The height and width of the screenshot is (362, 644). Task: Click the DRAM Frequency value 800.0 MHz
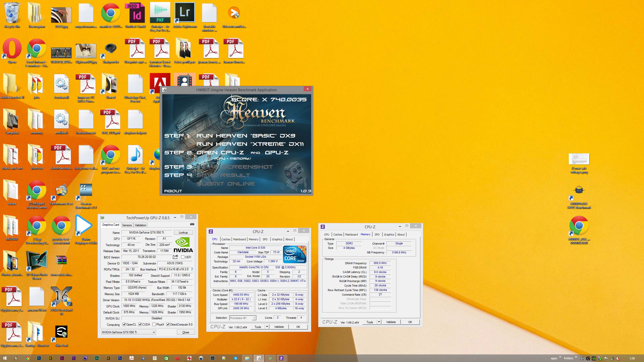380,263
